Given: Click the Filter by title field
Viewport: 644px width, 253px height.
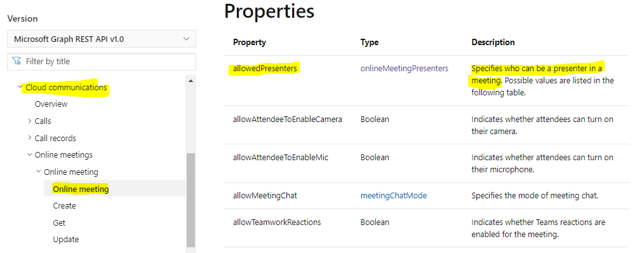Looking at the screenshot, I should coord(102,61).
